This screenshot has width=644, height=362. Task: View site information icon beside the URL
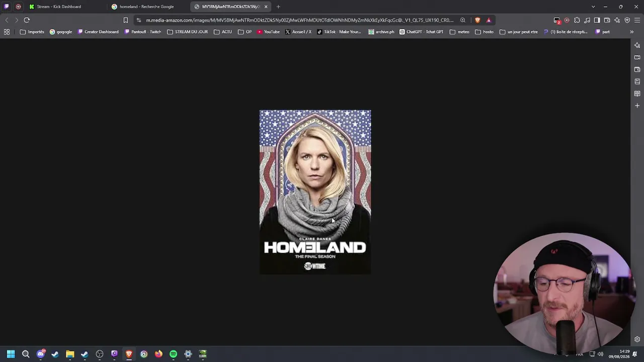pos(139,20)
